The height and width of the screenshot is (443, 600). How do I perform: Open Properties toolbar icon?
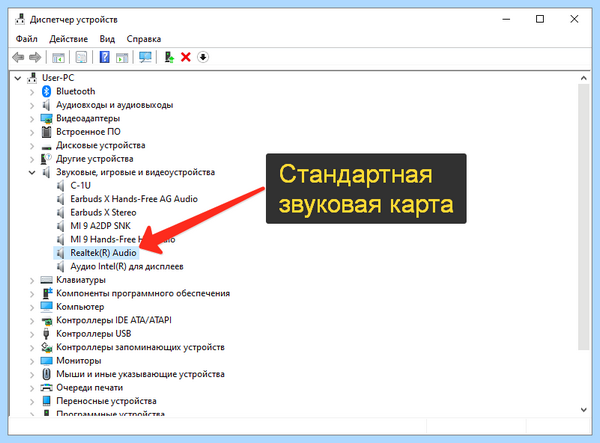coord(81,57)
